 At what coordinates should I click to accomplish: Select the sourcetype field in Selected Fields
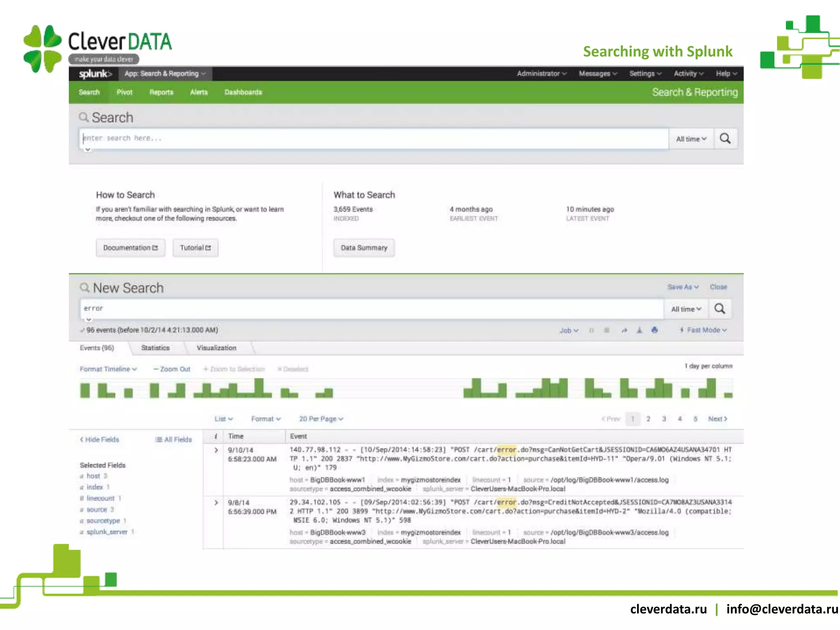(103, 521)
